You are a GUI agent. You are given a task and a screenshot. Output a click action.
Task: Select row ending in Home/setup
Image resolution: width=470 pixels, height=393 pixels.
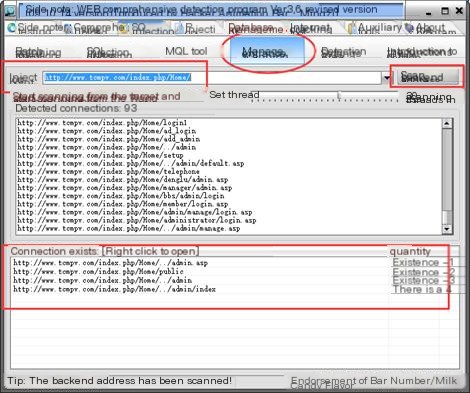coord(100,155)
